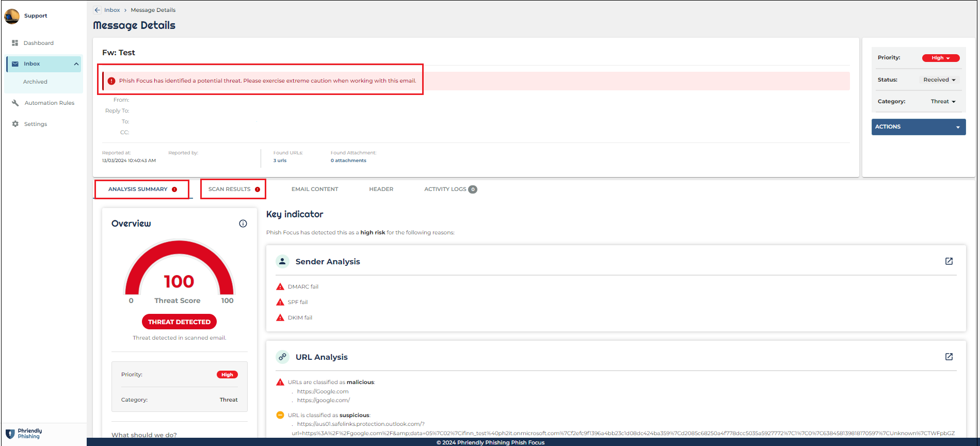The height and width of the screenshot is (446, 980).
Task: Click the High priority badge in Overview
Action: pos(227,375)
